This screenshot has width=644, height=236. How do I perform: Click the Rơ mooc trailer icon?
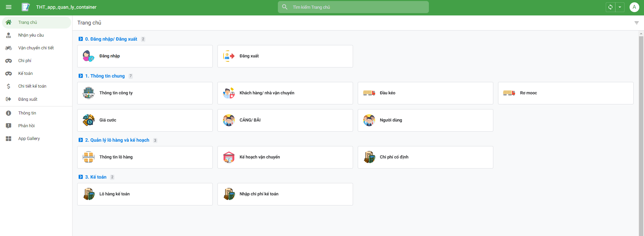tap(509, 93)
